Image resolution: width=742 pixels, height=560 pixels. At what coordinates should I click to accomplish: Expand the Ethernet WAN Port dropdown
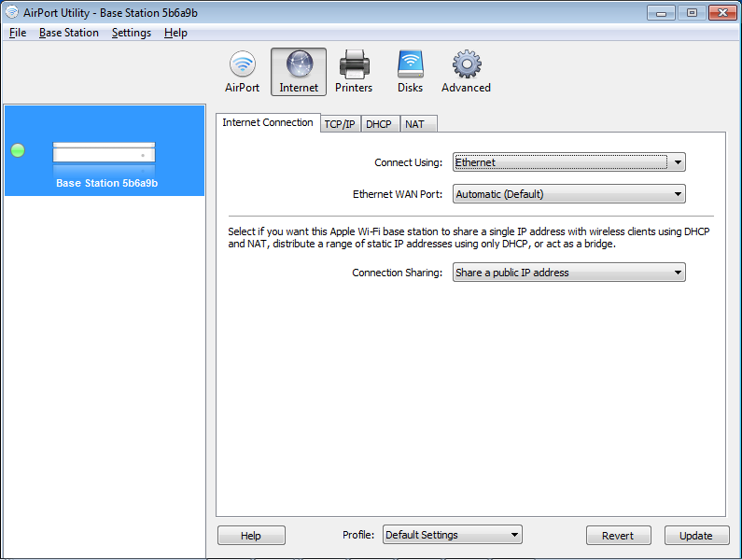568,194
